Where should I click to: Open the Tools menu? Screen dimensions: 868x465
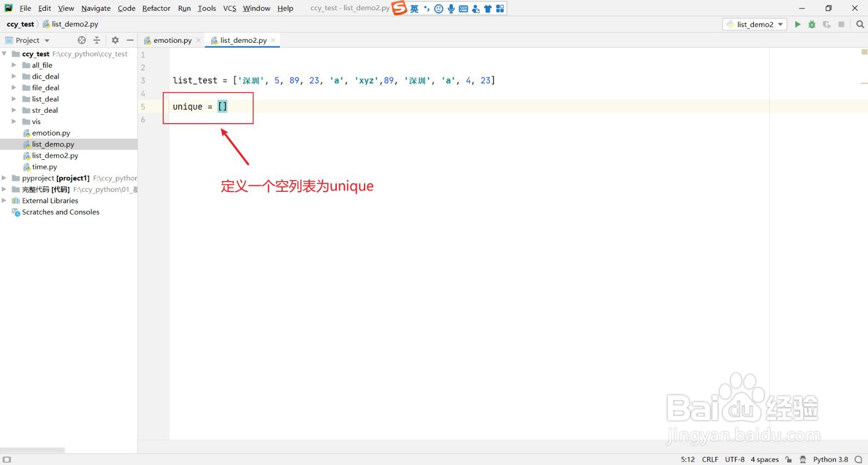click(207, 8)
